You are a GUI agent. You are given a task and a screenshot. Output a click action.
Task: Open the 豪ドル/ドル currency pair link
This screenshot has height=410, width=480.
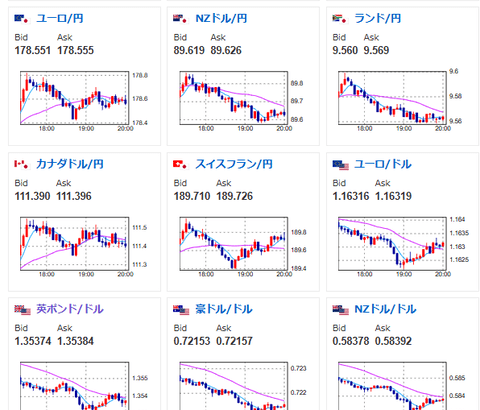(x=224, y=309)
